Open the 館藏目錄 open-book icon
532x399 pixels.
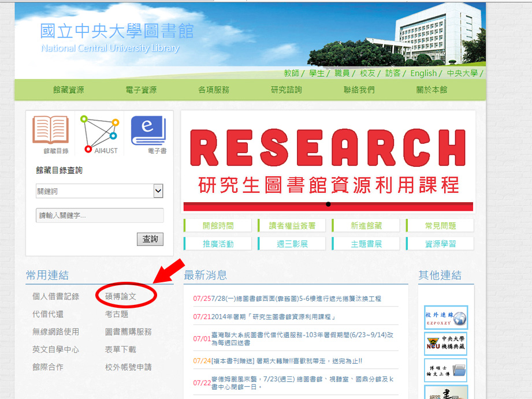[x=50, y=131]
